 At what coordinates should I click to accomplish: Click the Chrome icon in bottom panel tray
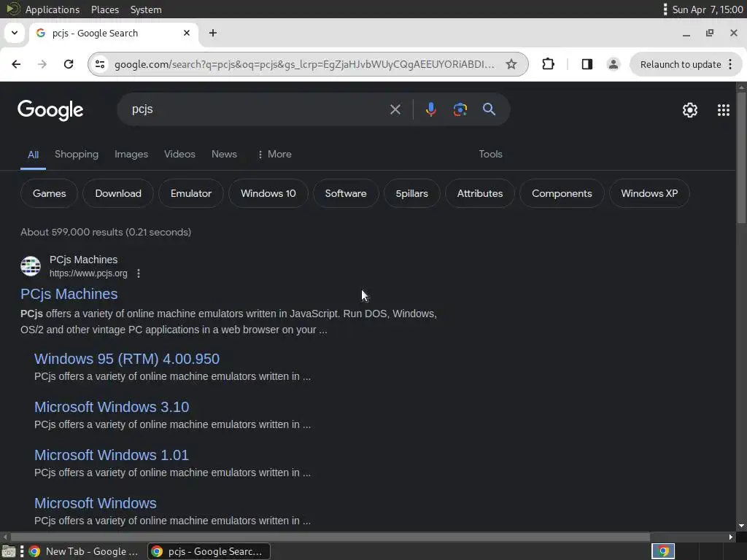(662, 551)
